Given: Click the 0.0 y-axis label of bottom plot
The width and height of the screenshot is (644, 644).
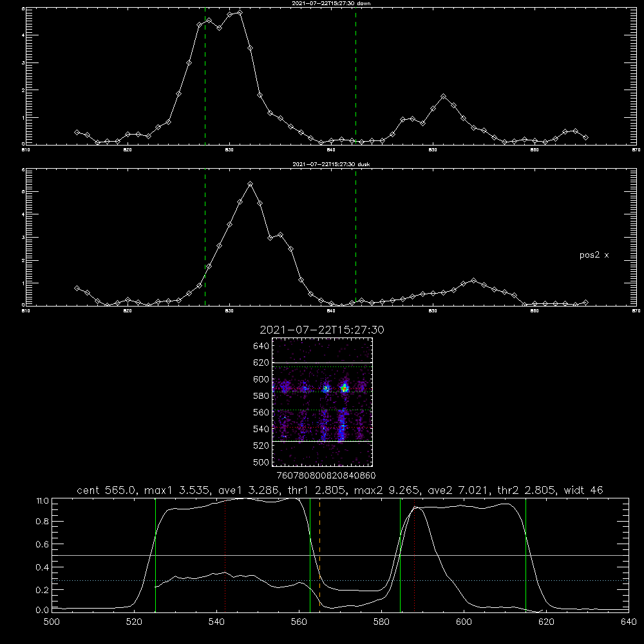Looking at the screenshot, I should [x=43, y=611].
